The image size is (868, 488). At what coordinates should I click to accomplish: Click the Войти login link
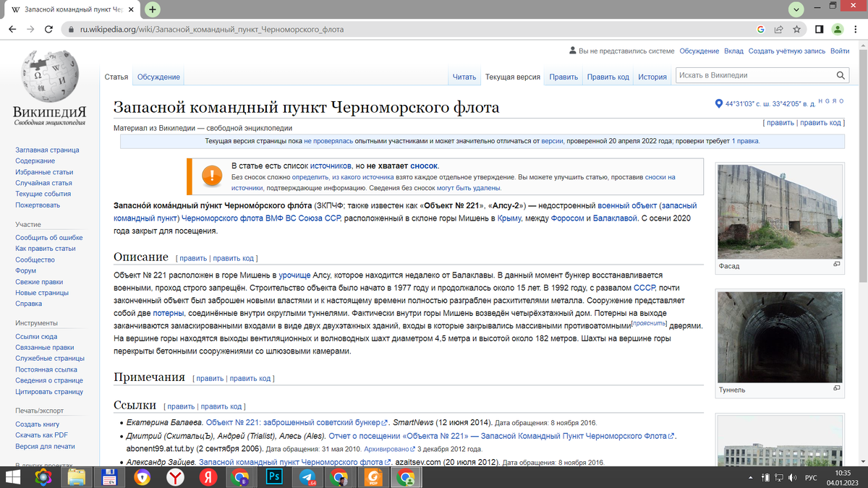pos(840,51)
